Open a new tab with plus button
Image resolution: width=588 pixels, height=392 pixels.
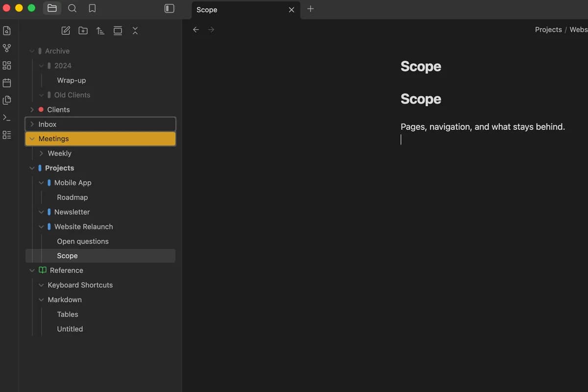(310, 9)
